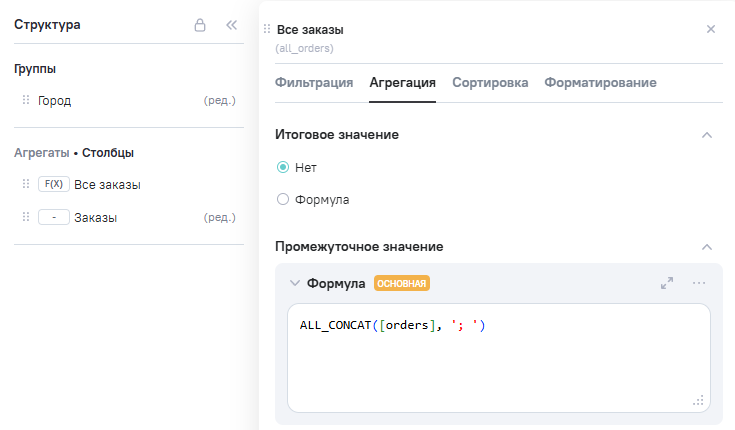Viewport: 735px width, 430px height.
Task: Click the F(X) badge for Все заказы
Action: 53,185
